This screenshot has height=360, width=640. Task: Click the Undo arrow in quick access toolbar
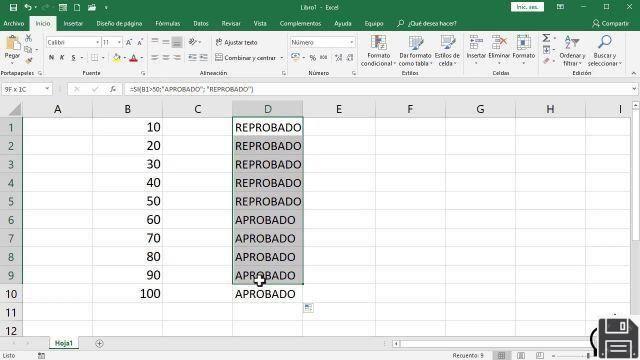point(28,7)
